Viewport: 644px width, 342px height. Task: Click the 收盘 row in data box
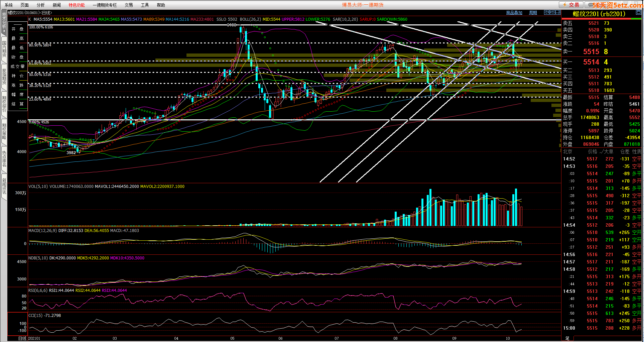(x=17, y=57)
